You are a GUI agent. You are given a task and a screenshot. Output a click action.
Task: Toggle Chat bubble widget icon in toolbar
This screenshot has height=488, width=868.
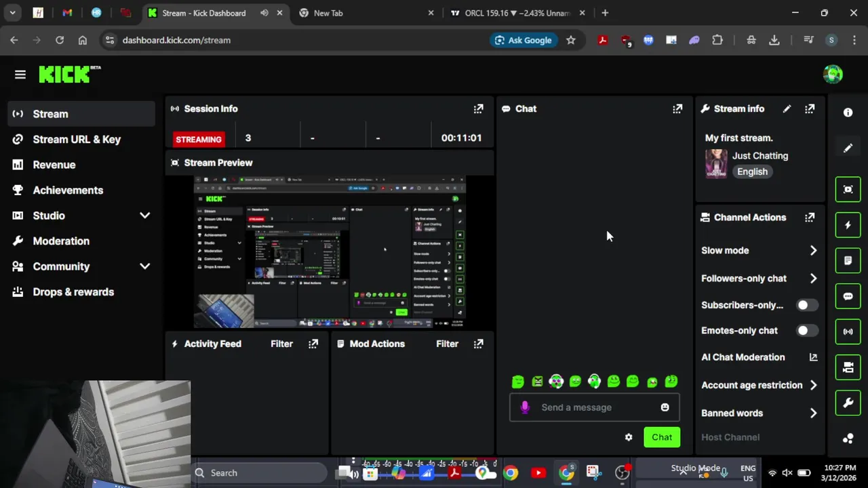pos(848,296)
